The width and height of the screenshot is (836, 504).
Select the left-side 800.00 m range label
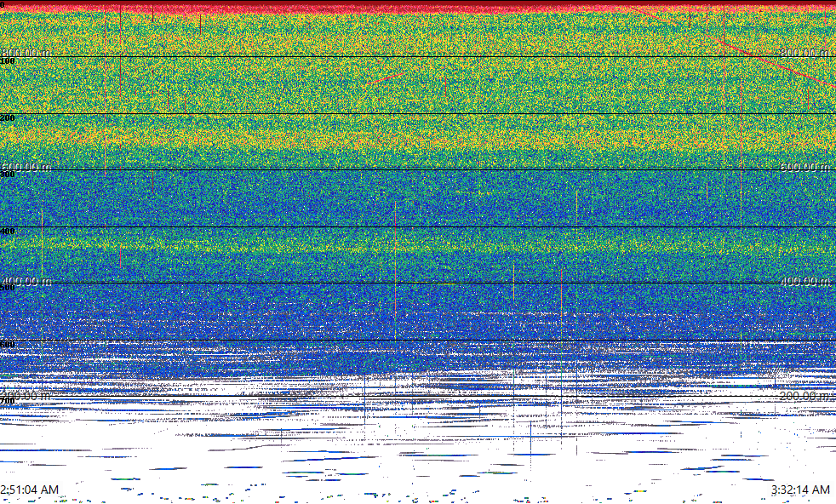pyautogui.click(x=26, y=52)
